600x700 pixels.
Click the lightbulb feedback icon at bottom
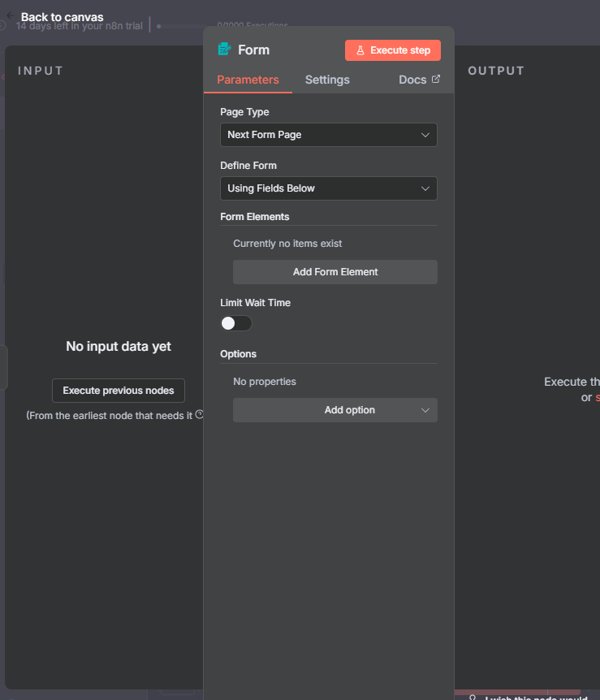click(473, 697)
